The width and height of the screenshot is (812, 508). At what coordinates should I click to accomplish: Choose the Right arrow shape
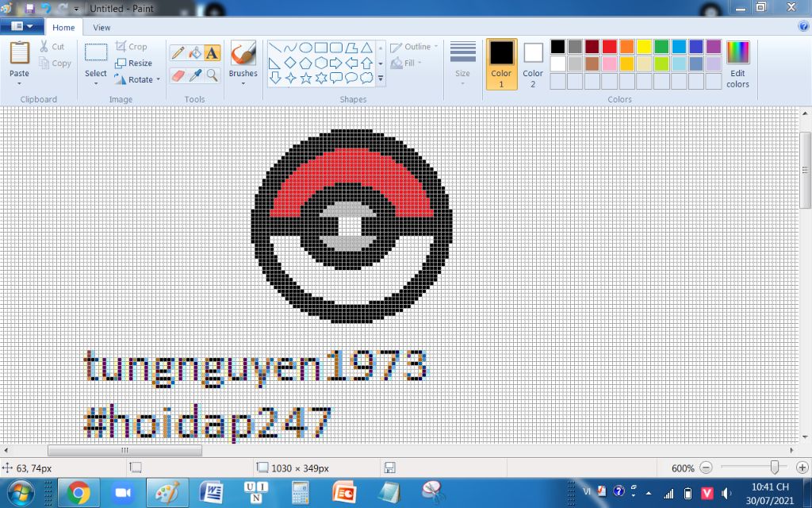click(336, 63)
